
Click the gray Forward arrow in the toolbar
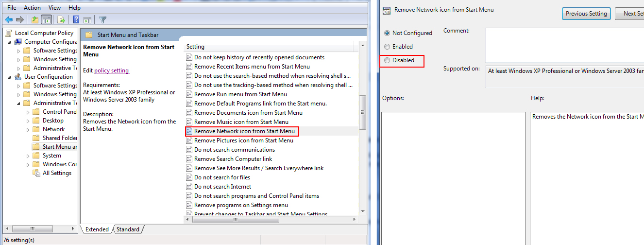click(x=20, y=20)
